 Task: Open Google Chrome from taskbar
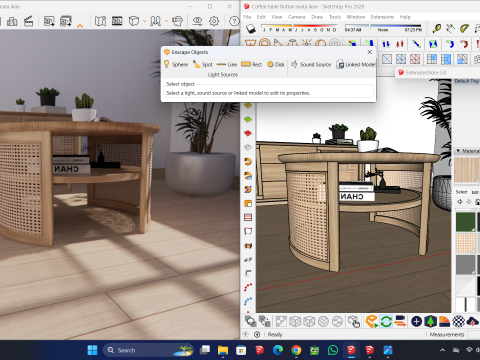(296, 350)
